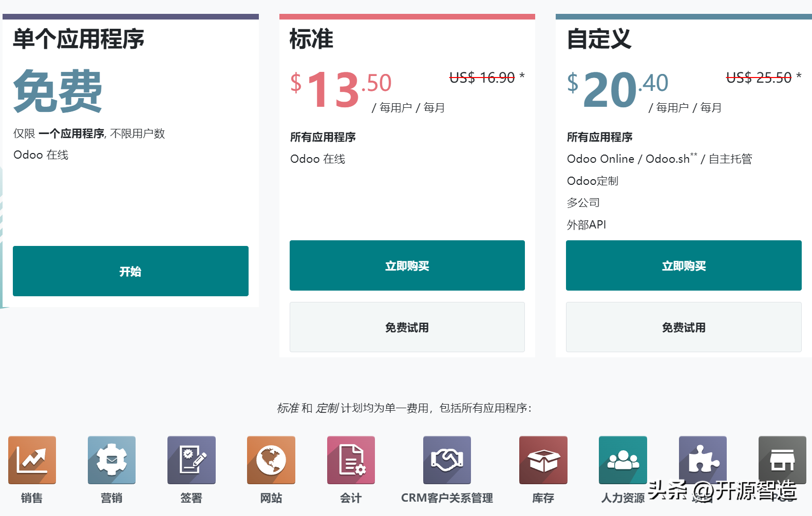Click the Odoo定制 feature line

pos(593,181)
